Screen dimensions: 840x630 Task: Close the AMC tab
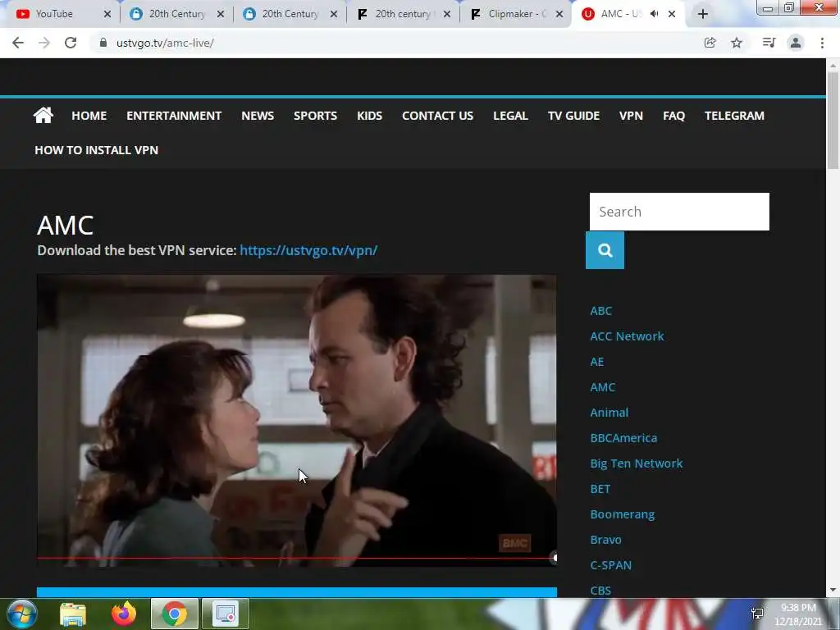(x=672, y=14)
